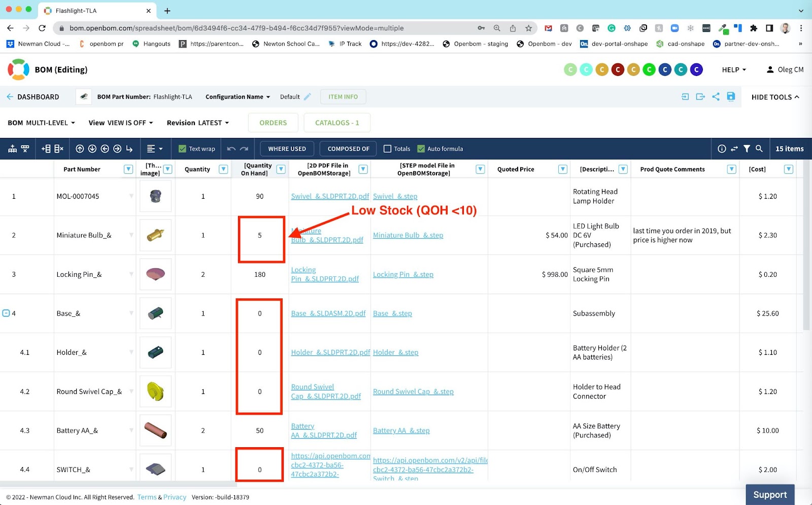The height and width of the screenshot is (505, 812).
Task: Open Quantity On Hand column dropdown
Action: (281, 169)
